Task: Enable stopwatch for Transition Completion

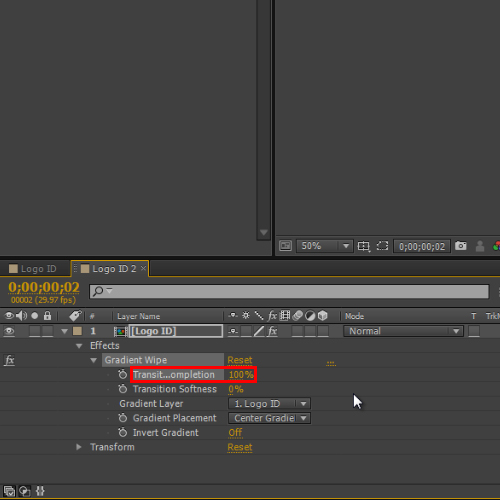Action: point(123,374)
